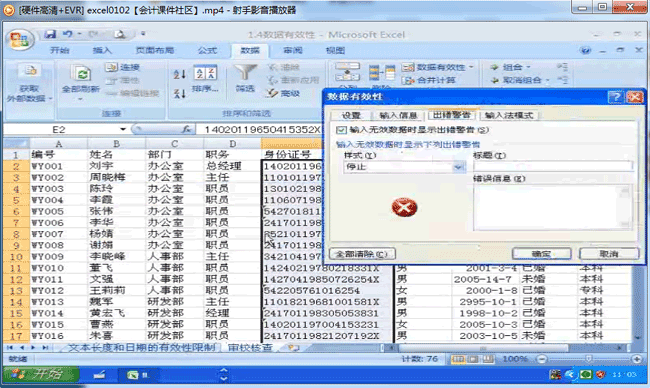Customize the quick access toolbar dropdown
650x388 pixels.
pos(143,34)
